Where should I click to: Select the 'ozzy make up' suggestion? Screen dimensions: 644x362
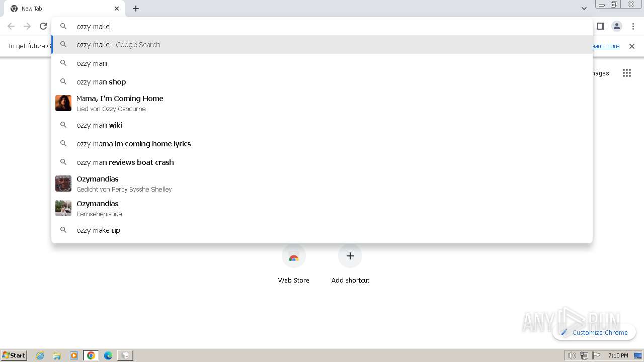[x=322, y=230]
